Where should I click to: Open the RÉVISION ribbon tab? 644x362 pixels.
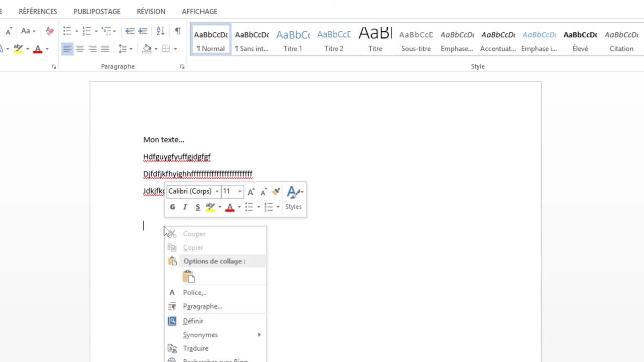click(151, 11)
